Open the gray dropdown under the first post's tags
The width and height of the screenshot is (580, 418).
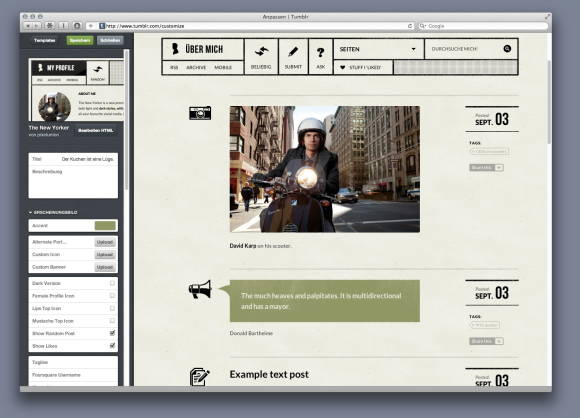486,168
